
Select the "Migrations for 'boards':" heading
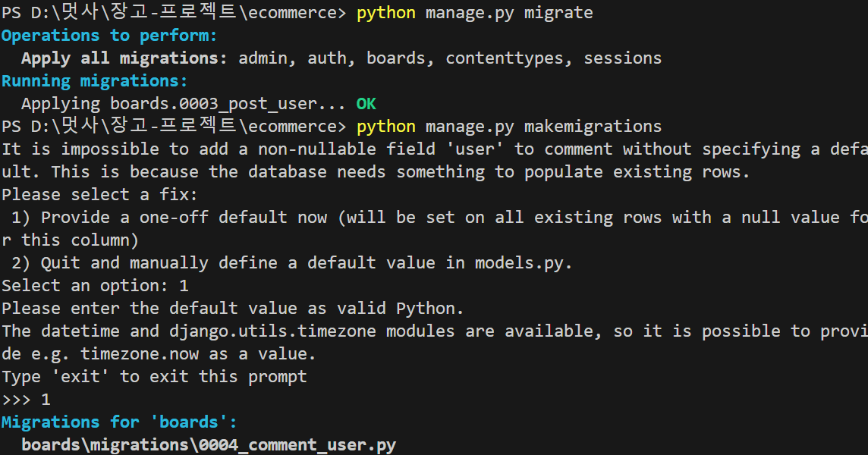[x=119, y=422]
